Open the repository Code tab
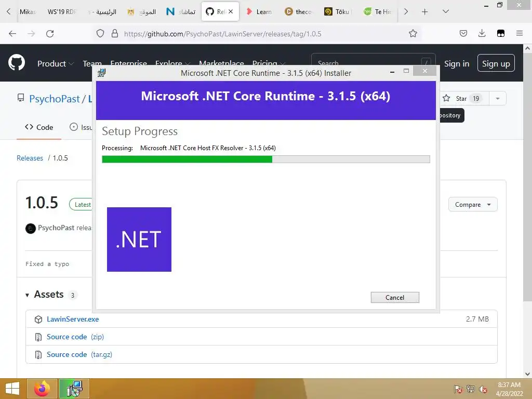Image resolution: width=532 pixels, height=399 pixels. click(39, 127)
